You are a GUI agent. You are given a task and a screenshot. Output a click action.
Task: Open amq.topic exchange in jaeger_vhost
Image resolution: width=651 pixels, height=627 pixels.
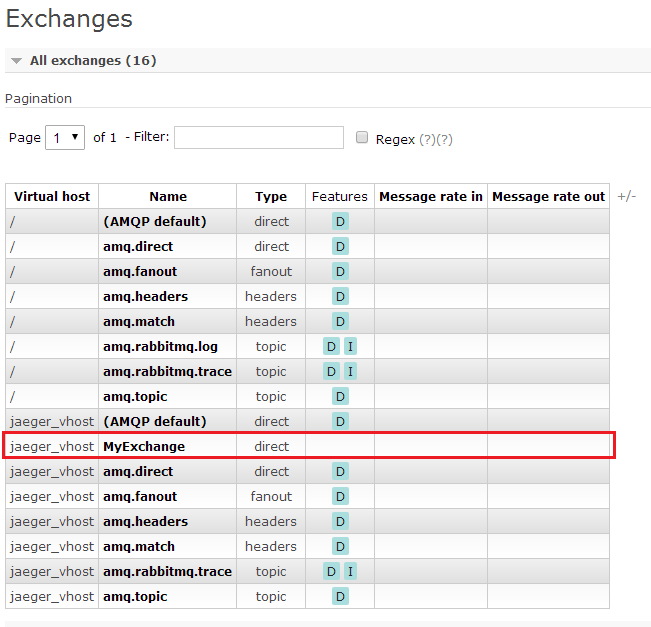135,597
